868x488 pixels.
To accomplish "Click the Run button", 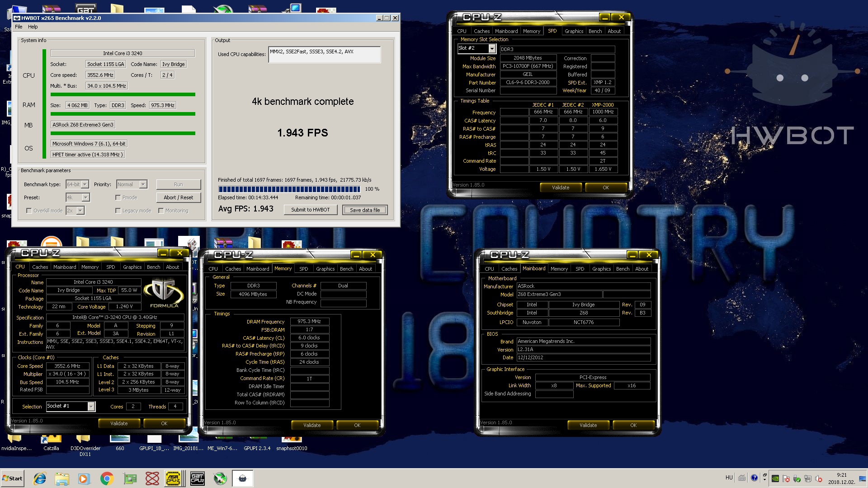I will tap(179, 184).
